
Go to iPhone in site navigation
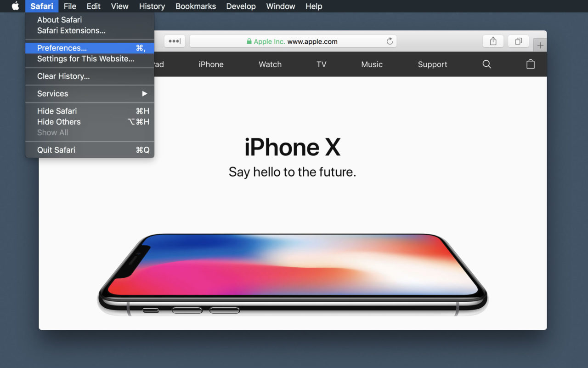(x=211, y=64)
